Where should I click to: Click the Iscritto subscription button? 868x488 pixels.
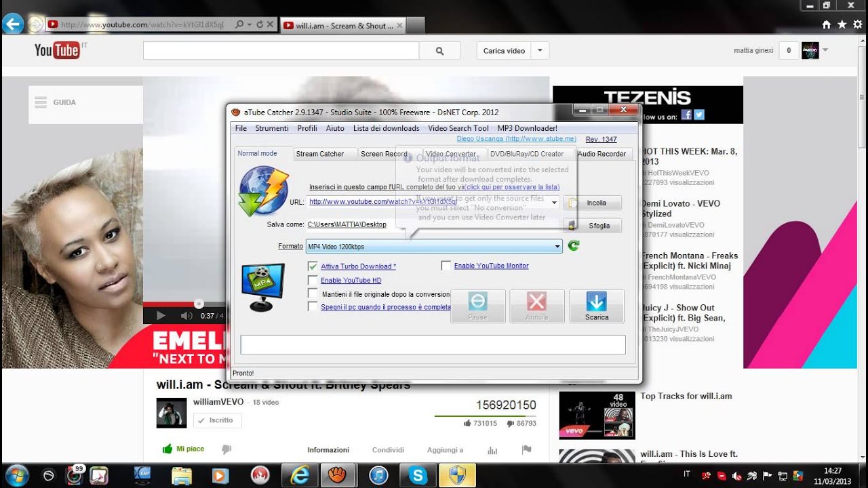coord(217,420)
